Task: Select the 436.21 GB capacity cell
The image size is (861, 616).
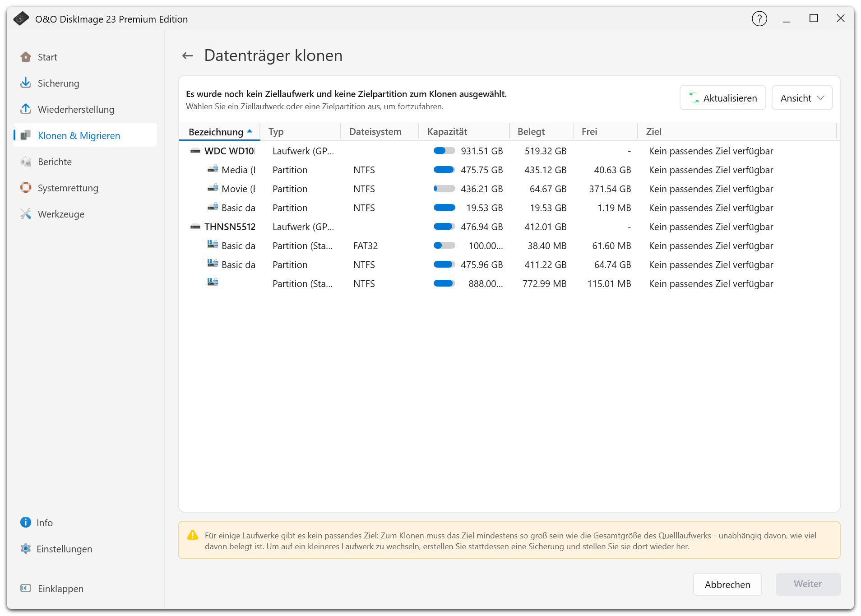Action: (481, 189)
